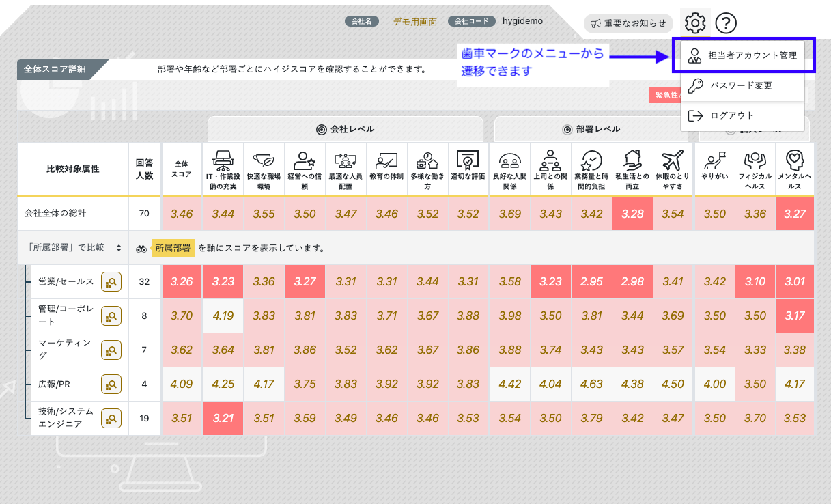Click the hygidemo company code text
Viewport: 831px width, 504px height.
click(522, 21)
